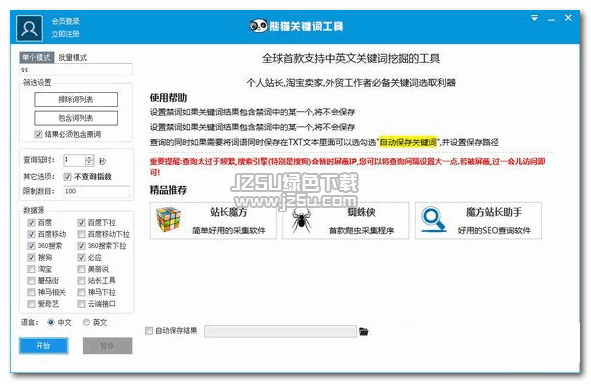Click the 使用帮助 heading

click(168, 98)
